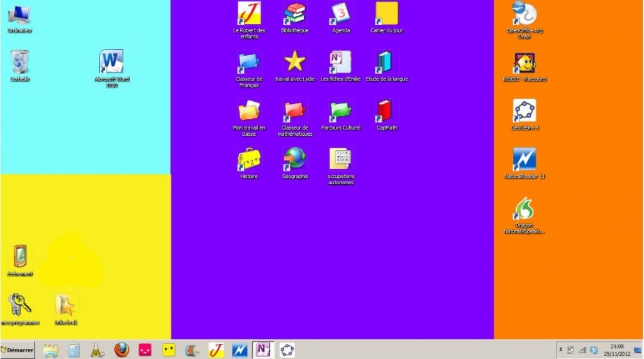Show hidden system tray icons arrow
The width and height of the screenshot is (644, 359).
click(560, 350)
